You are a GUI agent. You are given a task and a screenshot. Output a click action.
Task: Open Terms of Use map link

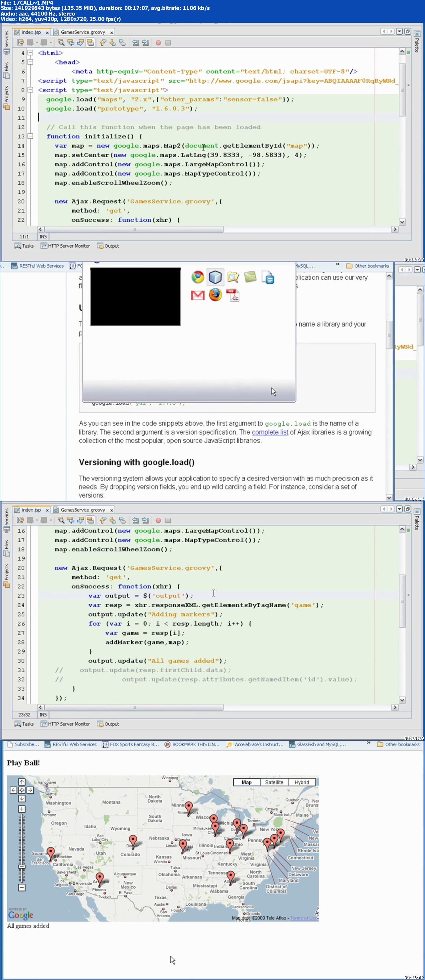coord(304,918)
